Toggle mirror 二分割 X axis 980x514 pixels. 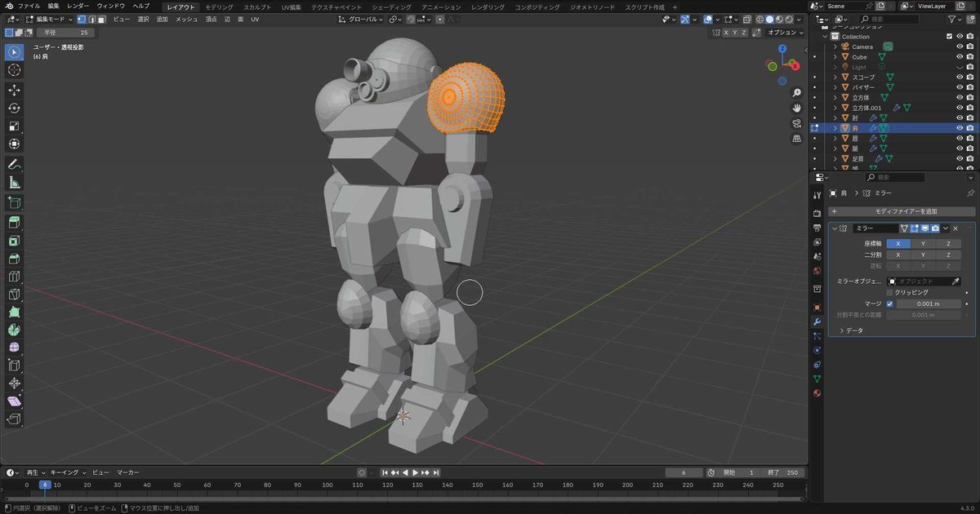tap(898, 255)
